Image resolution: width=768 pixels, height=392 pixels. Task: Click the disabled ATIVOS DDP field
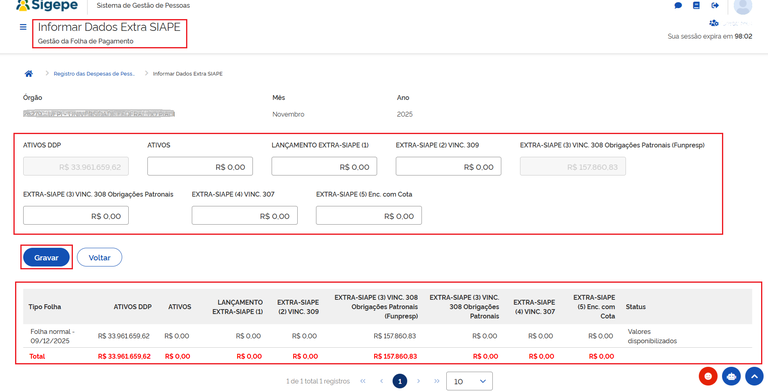click(x=76, y=167)
